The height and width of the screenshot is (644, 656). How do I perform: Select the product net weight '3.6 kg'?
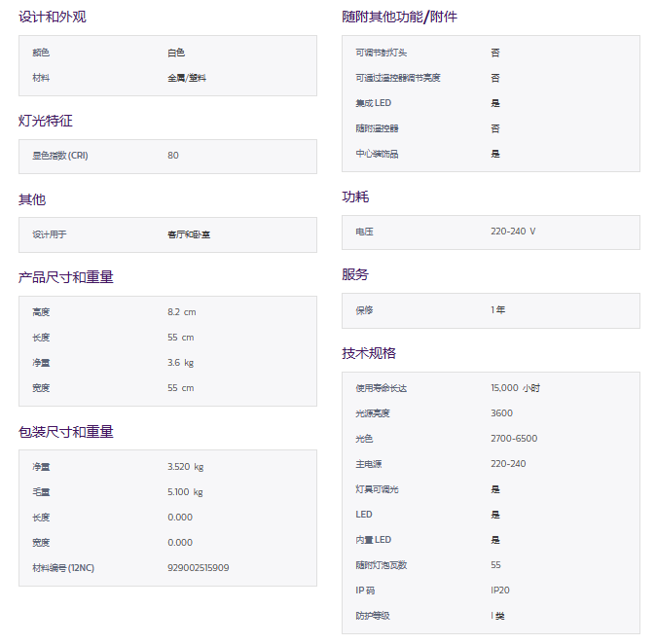point(181,363)
